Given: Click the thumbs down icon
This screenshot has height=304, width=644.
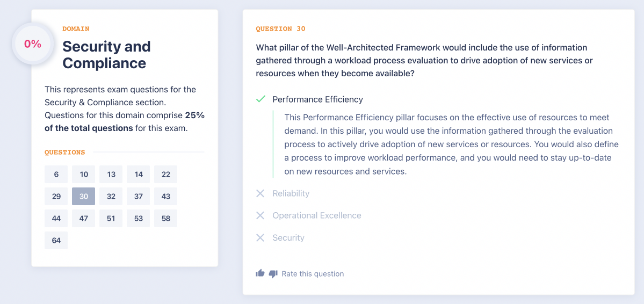Looking at the screenshot, I should tap(273, 274).
